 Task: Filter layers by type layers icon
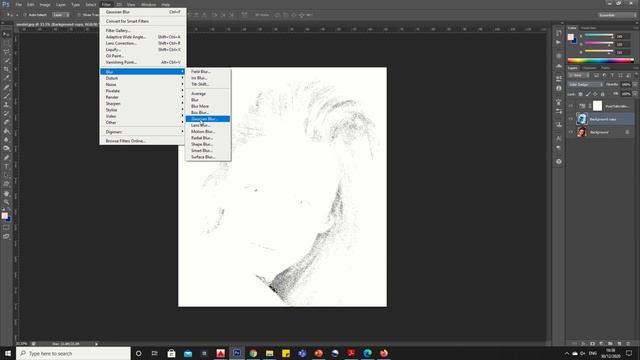click(x=612, y=76)
